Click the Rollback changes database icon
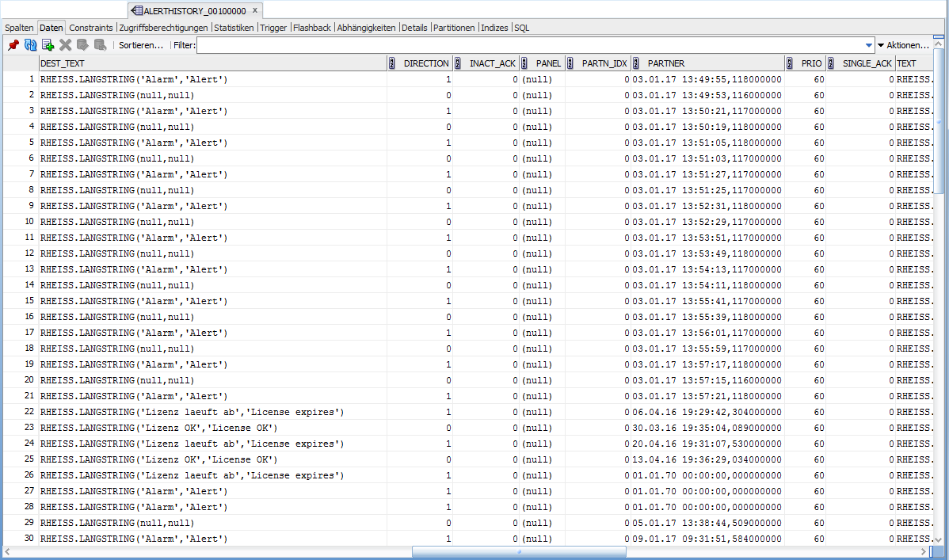 pos(101,45)
